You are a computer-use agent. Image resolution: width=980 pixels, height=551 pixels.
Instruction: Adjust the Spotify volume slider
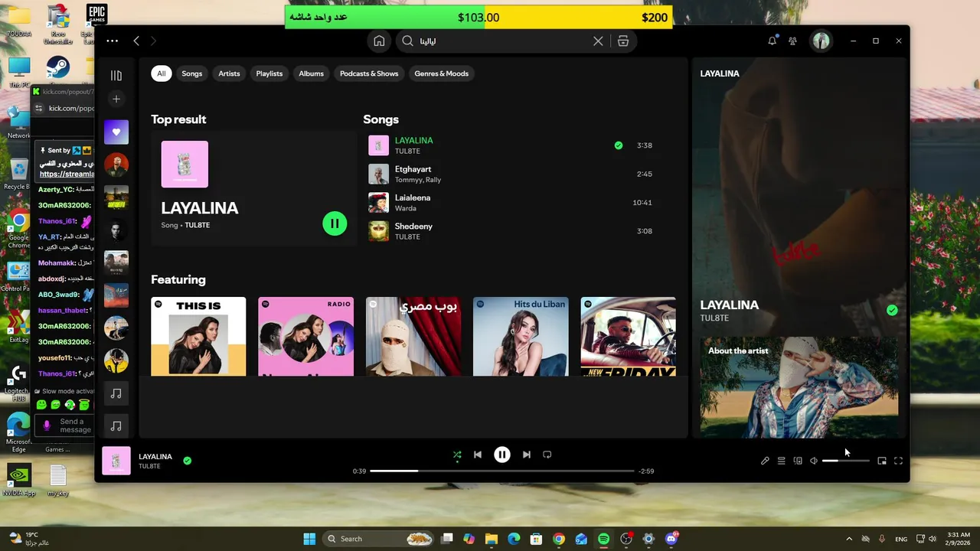point(845,461)
